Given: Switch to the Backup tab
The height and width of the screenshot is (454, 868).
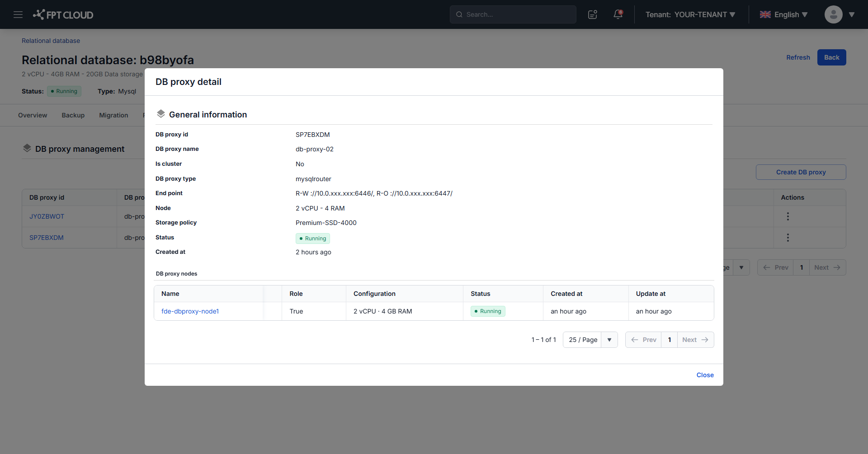Looking at the screenshot, I should tap(73, 115).
